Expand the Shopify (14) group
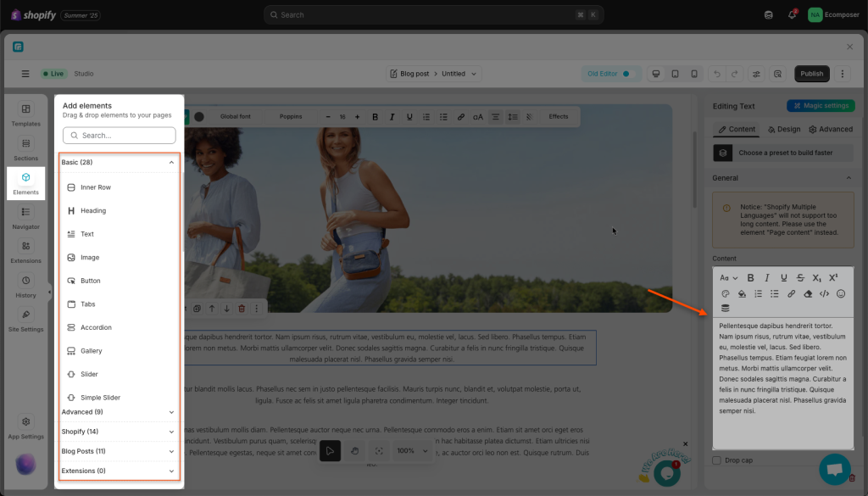Viewport: 868px width, 496px height. pyautogui.click(x=118, y=432)
